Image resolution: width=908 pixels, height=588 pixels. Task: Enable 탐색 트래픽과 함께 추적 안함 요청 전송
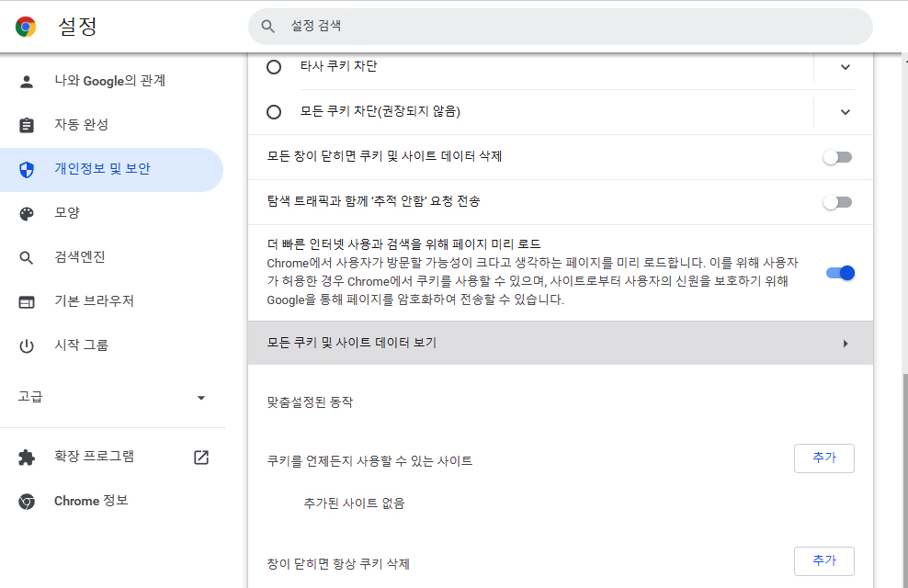837,201
